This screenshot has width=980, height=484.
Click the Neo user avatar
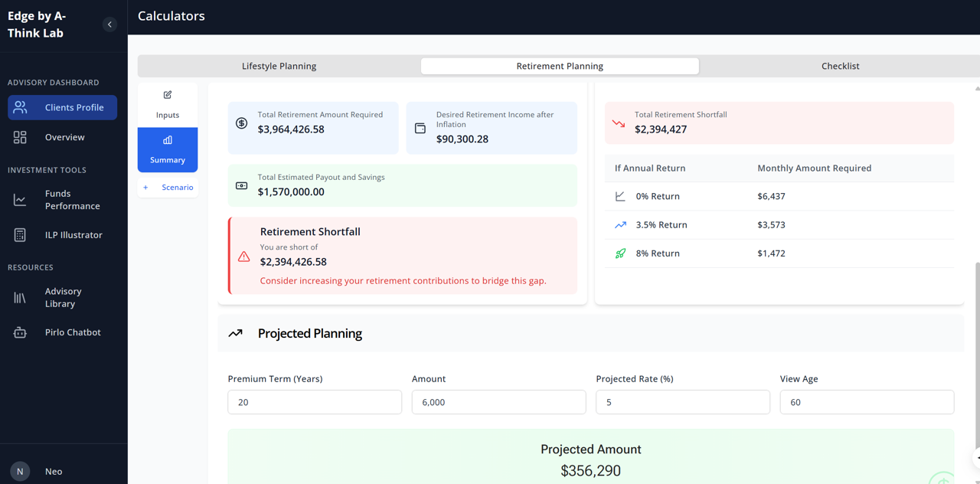point(20,471)
